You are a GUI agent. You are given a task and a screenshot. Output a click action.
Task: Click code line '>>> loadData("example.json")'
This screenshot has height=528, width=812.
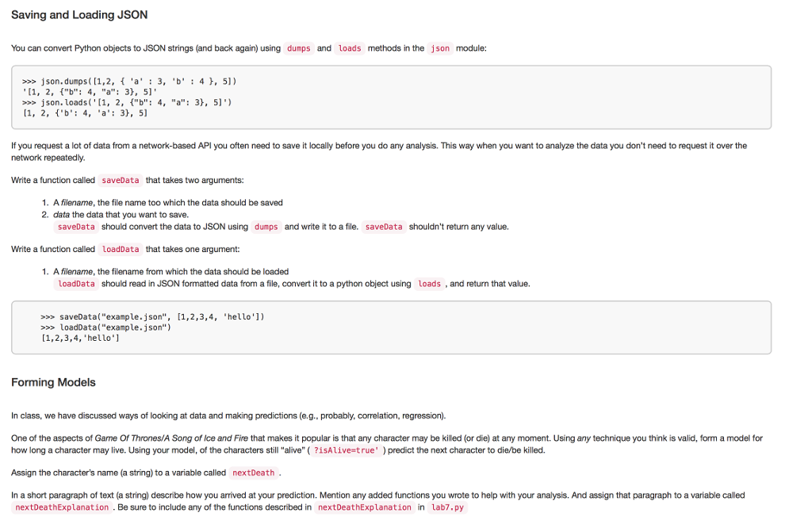(x=105, y=327)
